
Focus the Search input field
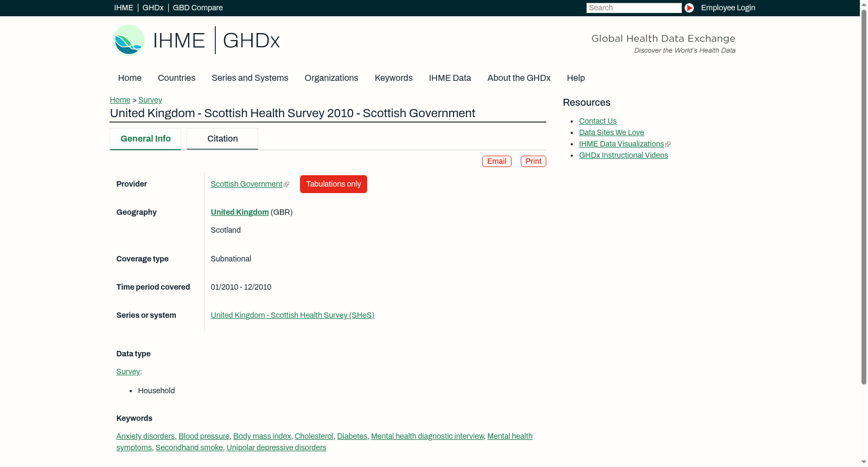[634, 8]
